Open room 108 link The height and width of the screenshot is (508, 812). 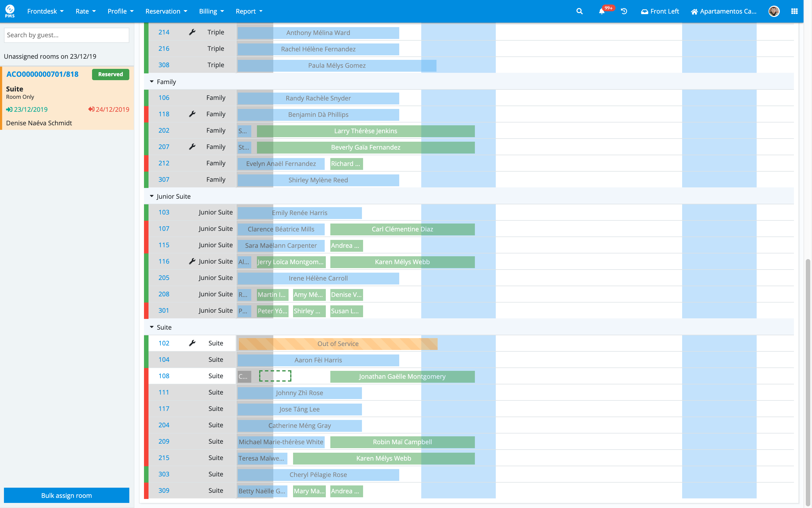tap(164, 376)
